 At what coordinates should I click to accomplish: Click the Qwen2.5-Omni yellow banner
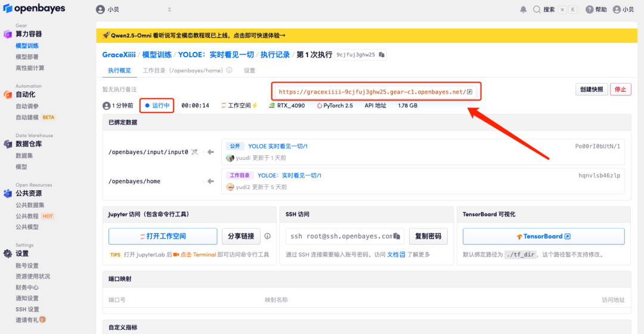(366, 35)
